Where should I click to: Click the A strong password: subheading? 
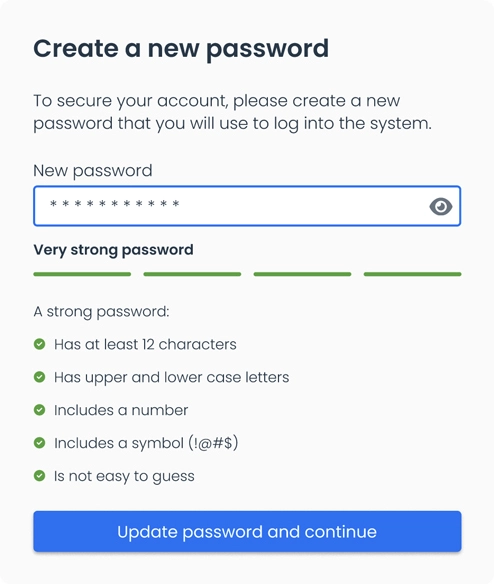pos(101,312)
